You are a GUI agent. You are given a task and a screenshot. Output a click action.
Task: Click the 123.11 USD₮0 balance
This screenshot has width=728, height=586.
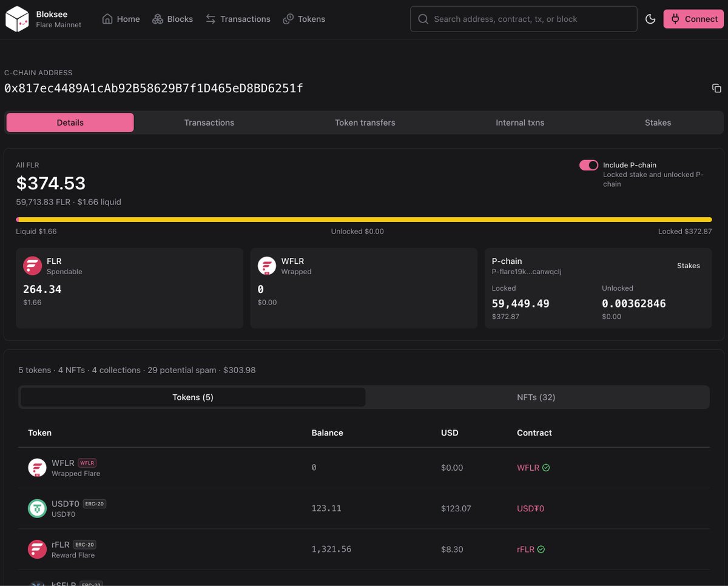[326, 508]
